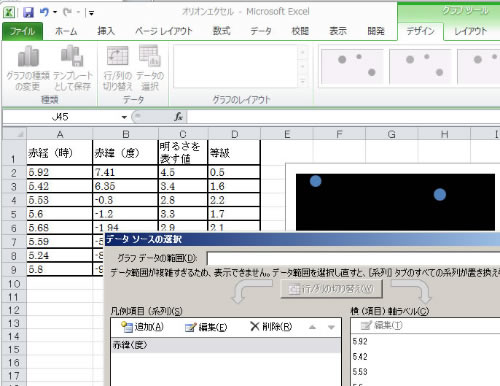Click the fx insert function icon
Image resolution: width=500 pixels, height=386 pixels.
(x=178, y=117)
